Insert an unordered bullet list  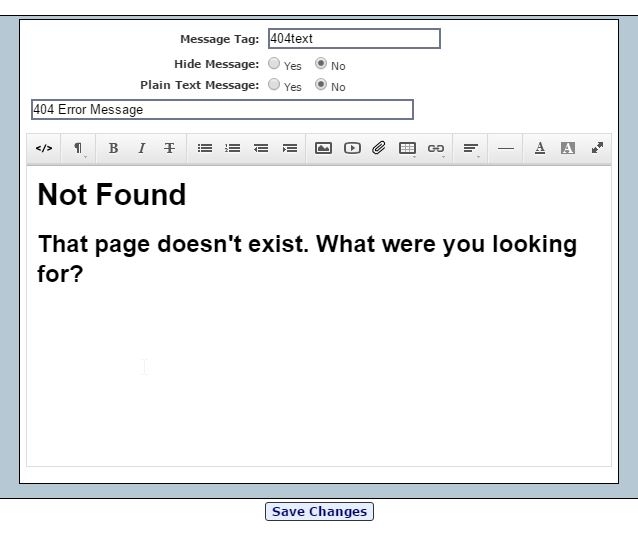pyautogui.click(x=205, y=148)
